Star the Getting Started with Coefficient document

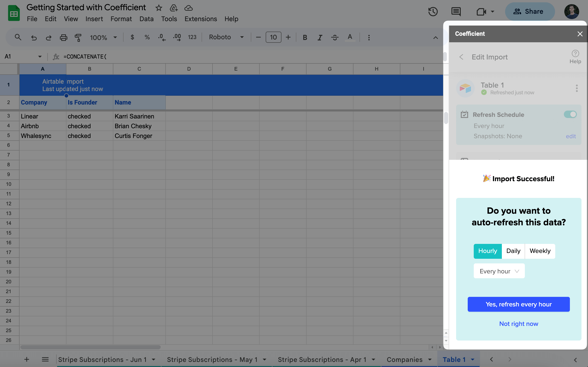159,8
